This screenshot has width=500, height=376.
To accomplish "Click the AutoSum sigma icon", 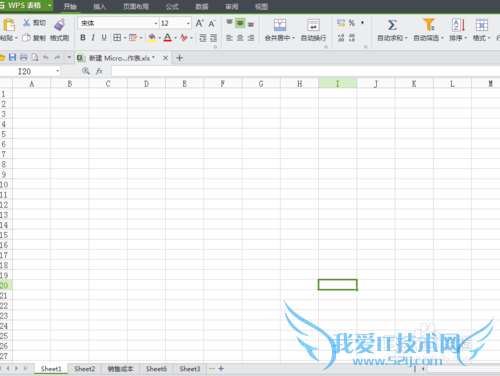I will pos(392,25).
